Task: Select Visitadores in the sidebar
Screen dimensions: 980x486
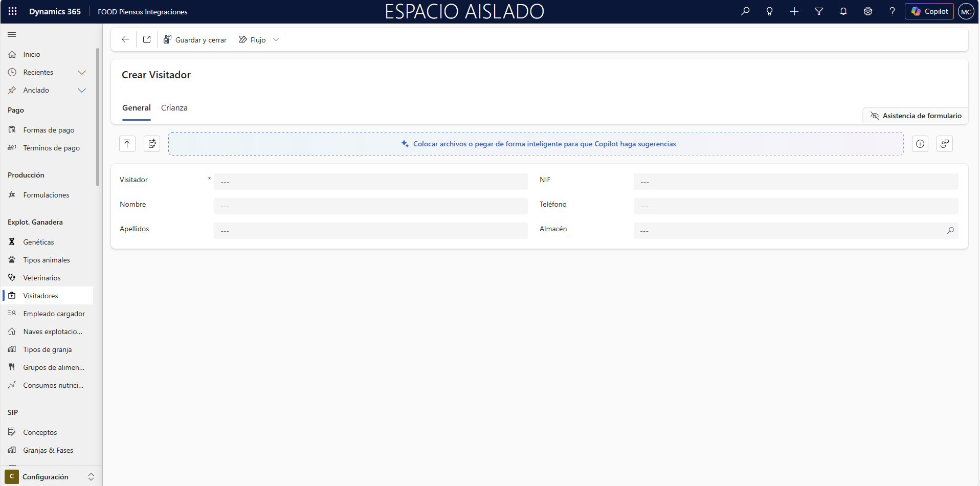Action: click(40, 295)
